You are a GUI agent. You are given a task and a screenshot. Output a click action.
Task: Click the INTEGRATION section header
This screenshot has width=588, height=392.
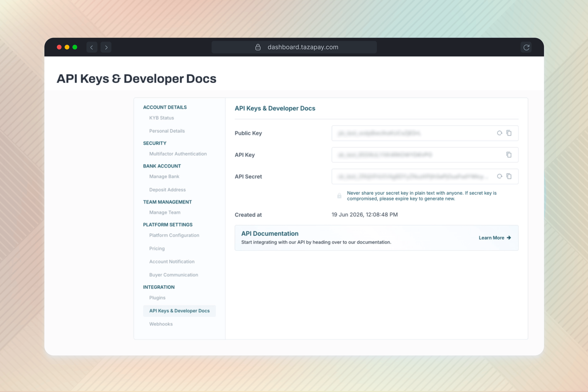159,287
